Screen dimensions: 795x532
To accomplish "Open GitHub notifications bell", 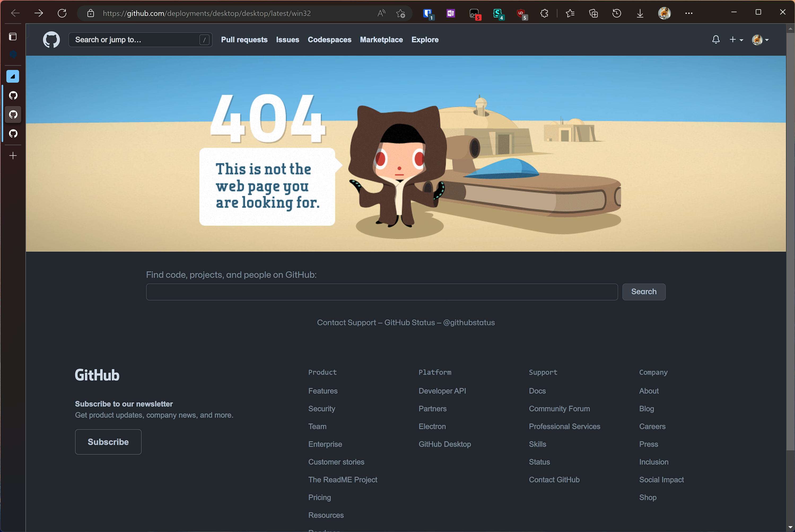I will [715, 40].
